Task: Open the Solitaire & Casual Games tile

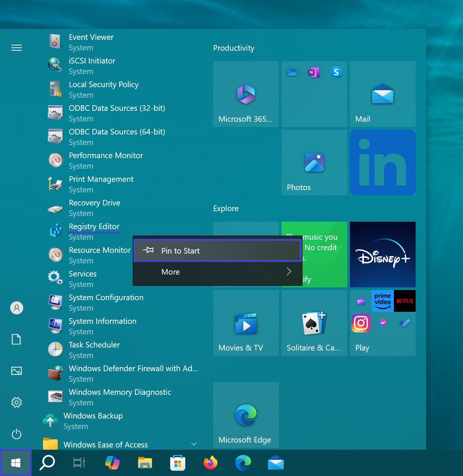Action: tap(314, 323)
